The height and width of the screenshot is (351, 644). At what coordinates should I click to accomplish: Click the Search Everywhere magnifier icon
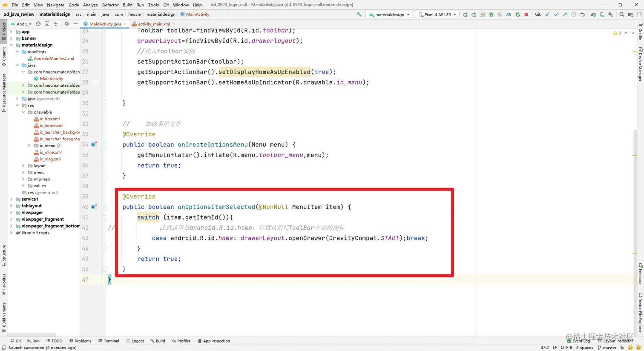(622, 14)
